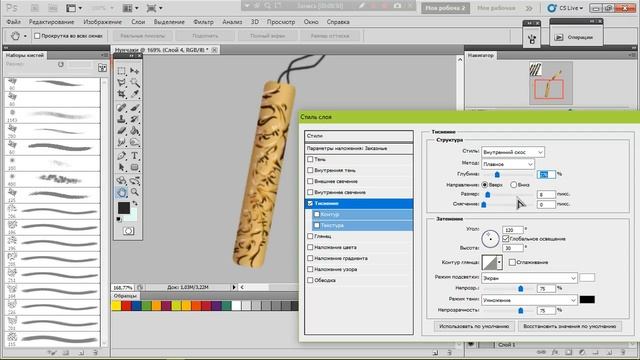Screen dimensions: 640x360
Task: Open the Режим подсветки dropdown
Action: click(x=529, y=278)
